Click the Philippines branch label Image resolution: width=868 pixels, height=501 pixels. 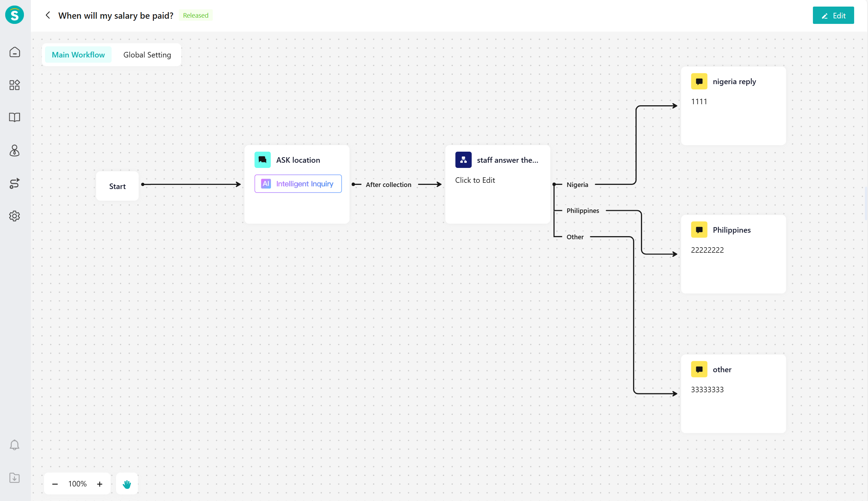point(583,211)
